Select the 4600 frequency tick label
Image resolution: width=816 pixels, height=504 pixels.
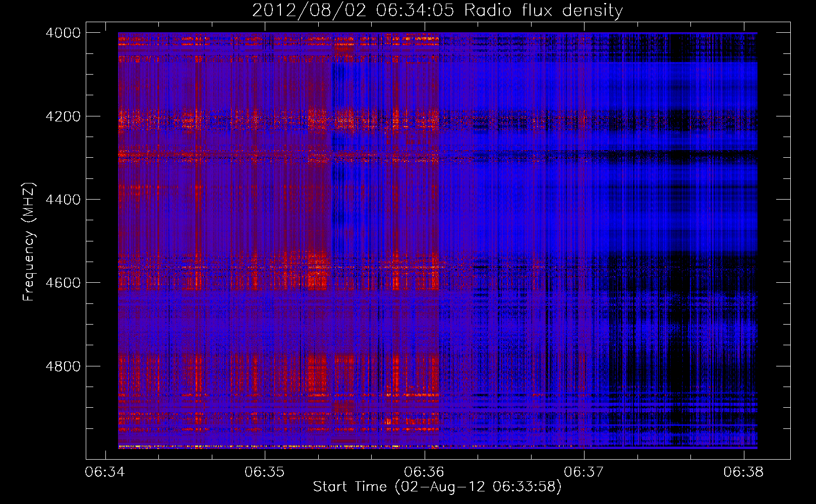pyautogui.click(x=63, y=283)
